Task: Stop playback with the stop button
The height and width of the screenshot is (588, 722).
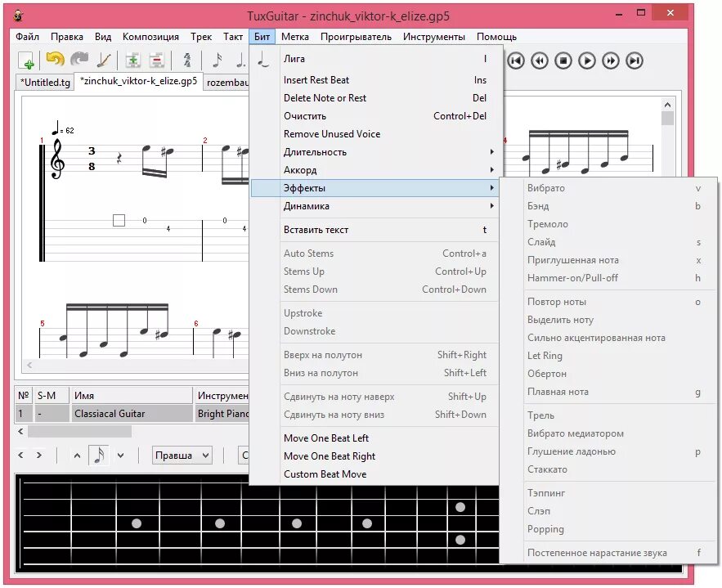Action: (563, 61)
